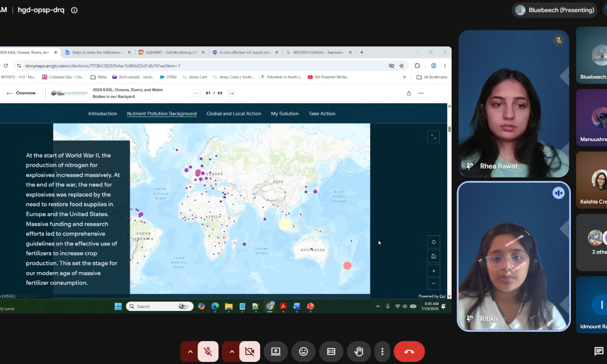Click the storymap share icon
Viewport: 607px width, 364px height.
click(x=409, y=93)
